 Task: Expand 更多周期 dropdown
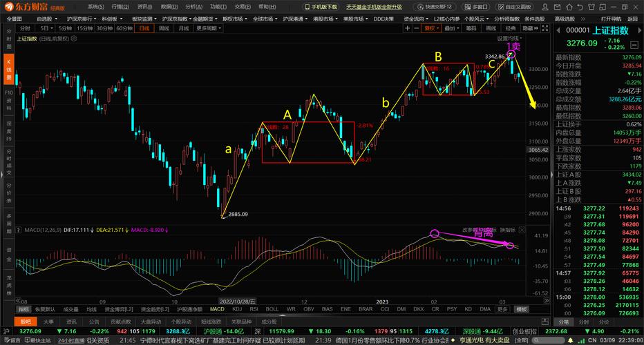pos(206,29)
